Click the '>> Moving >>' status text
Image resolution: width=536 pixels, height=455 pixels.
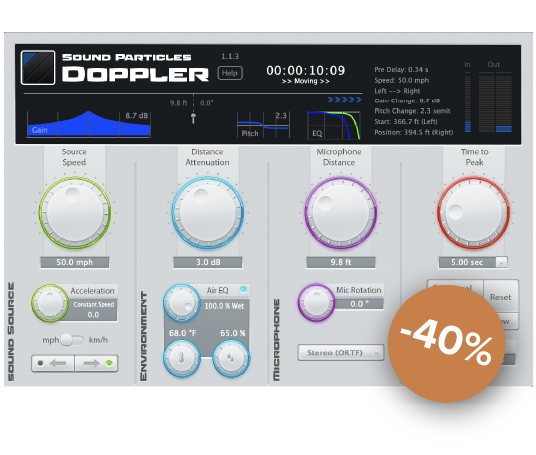[306, 81]
